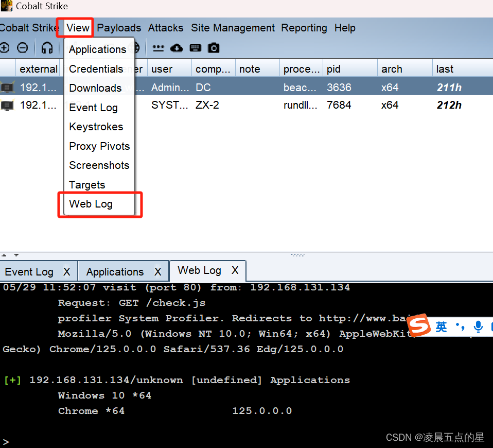Select Credentials from View menu
Viewport: 493px width, 448px height.
99,69
